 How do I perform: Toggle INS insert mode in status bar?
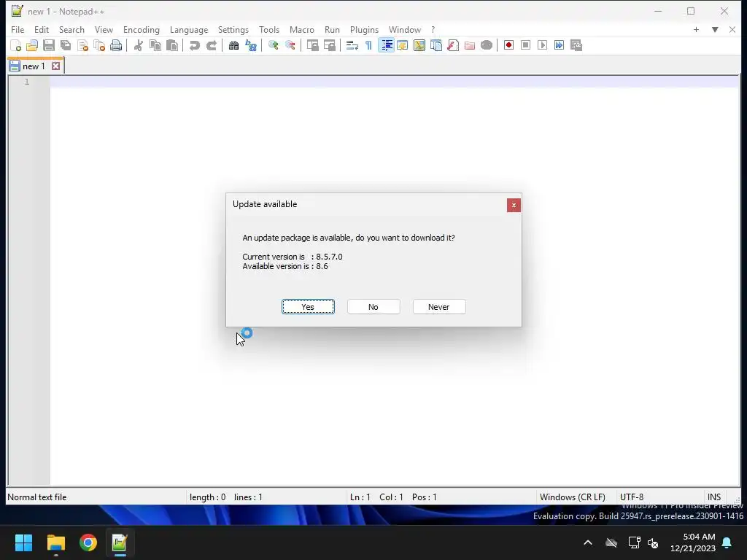coord(713,497)
